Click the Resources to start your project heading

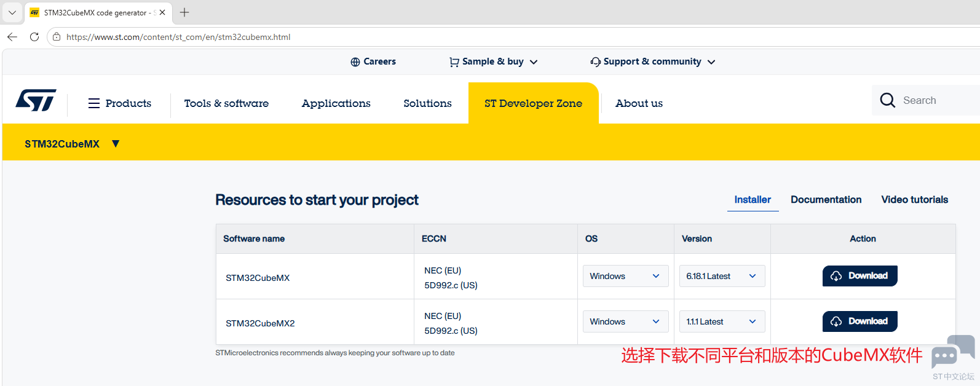tap(317, 200)
